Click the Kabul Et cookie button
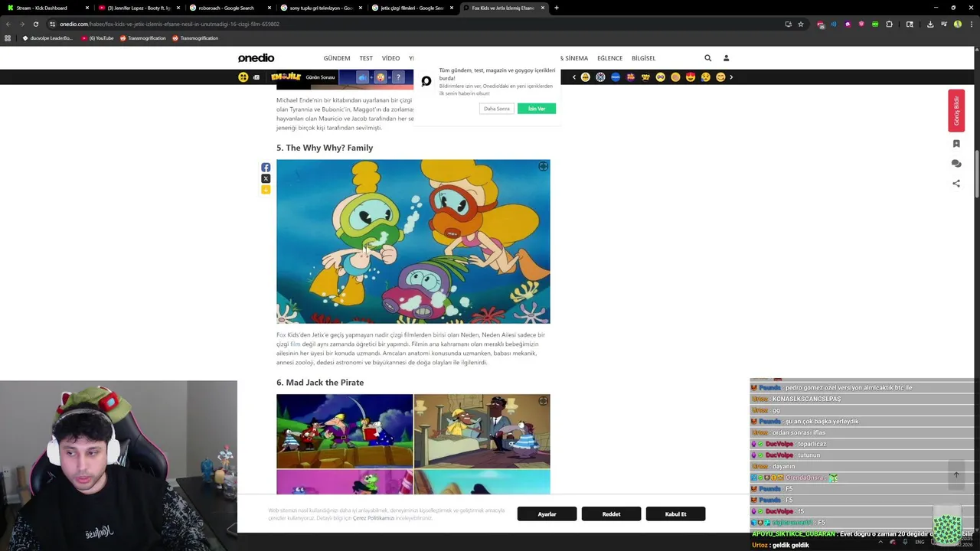The height and width of the screenshot is (551, 980). coord(675,514)
